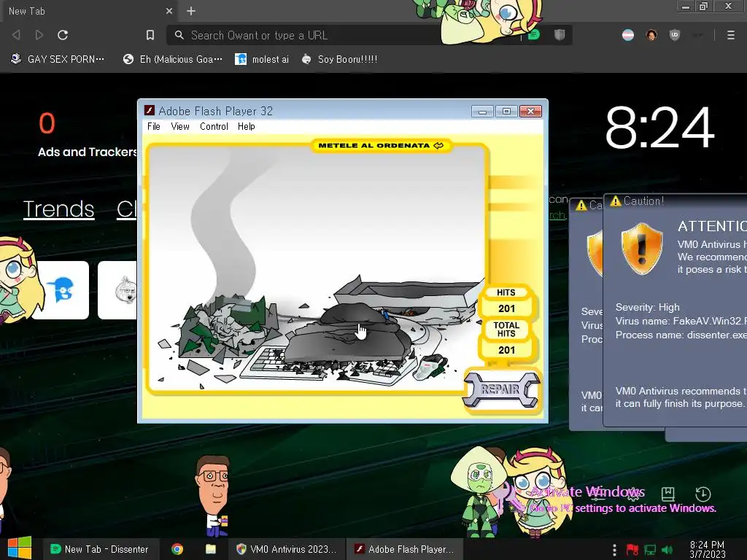The height and width of the screenshot is (560, 747).
Task: Click the red flag tray icon
Action: pyautogui.click(x=632, y=550)
